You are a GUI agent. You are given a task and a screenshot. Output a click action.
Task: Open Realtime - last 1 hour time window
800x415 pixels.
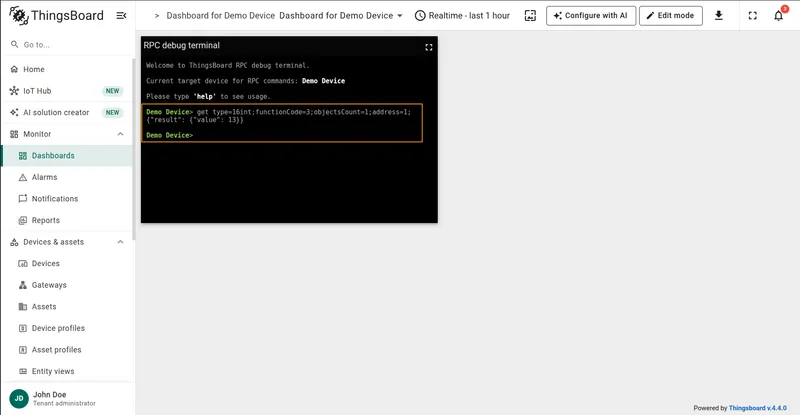click(x=462, y=16)
